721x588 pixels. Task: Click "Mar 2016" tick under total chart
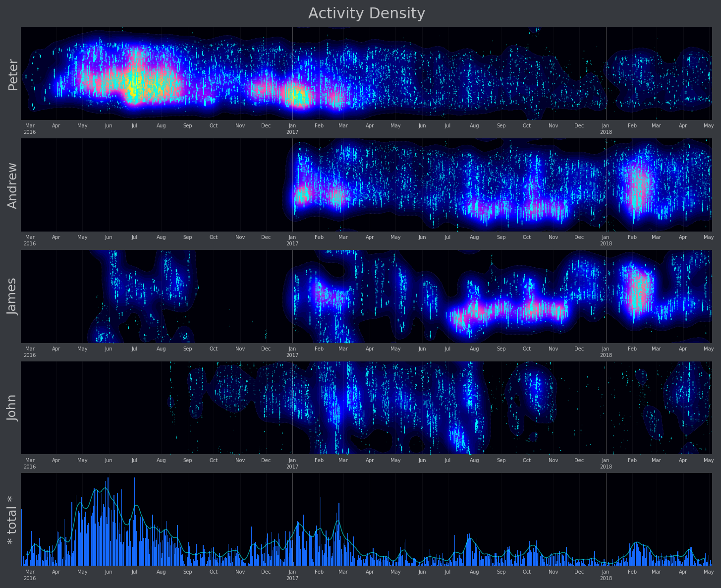coord(30,575)
